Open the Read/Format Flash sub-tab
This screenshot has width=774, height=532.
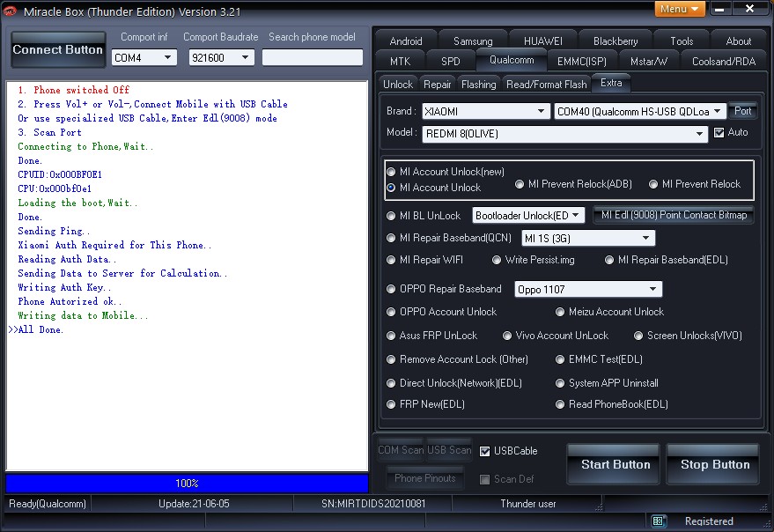tap(547, 85)
